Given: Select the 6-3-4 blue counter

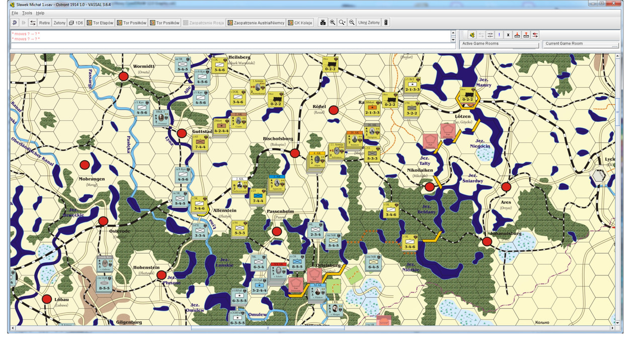Looking at the screenshot, I should [259, 262].
